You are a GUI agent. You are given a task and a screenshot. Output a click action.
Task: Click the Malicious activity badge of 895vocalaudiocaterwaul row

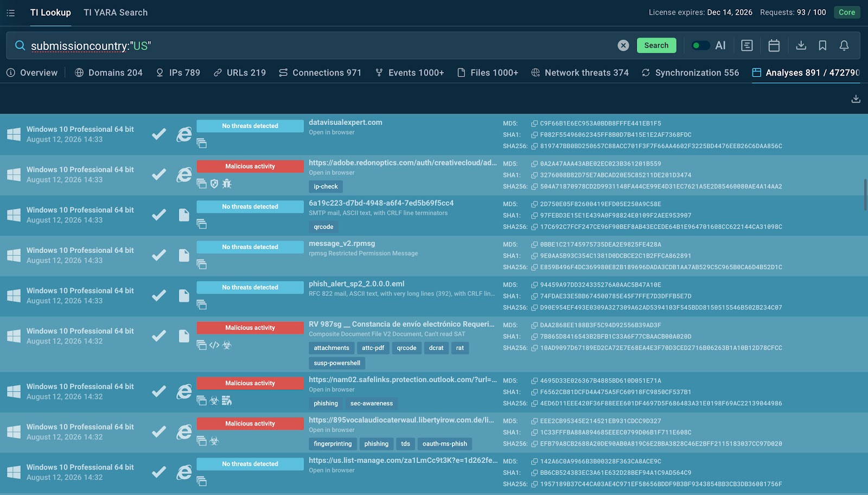pos(250,423)
